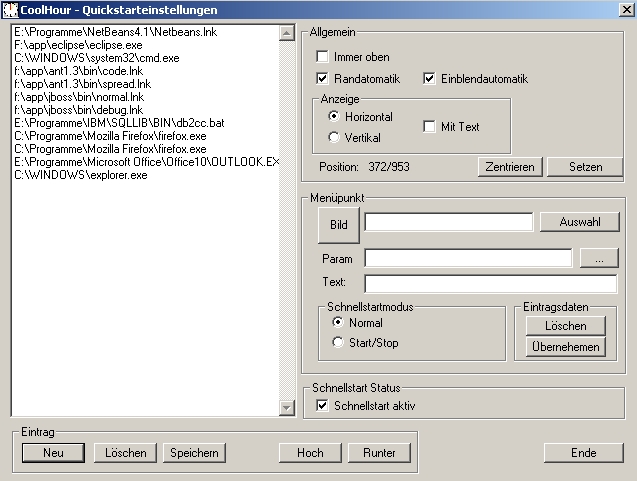Select the eclipse.exe entry
Screen dimensions: 637x481
tap(146, 45)
